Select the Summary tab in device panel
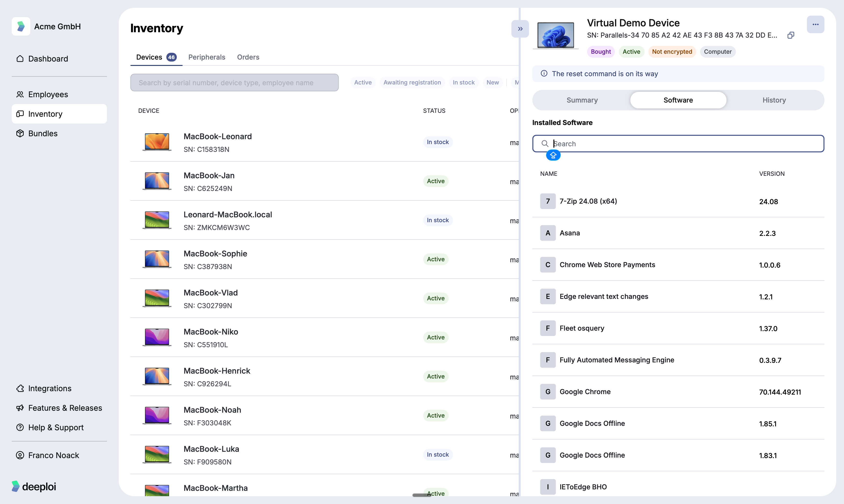844x504 pixels. pos(582,100)
